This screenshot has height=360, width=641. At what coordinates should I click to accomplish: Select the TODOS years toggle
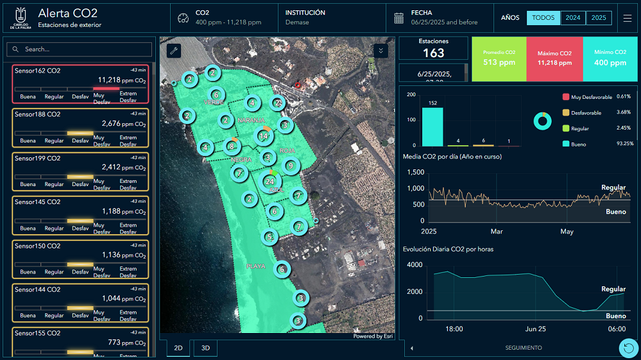click(x=543, y=18)
